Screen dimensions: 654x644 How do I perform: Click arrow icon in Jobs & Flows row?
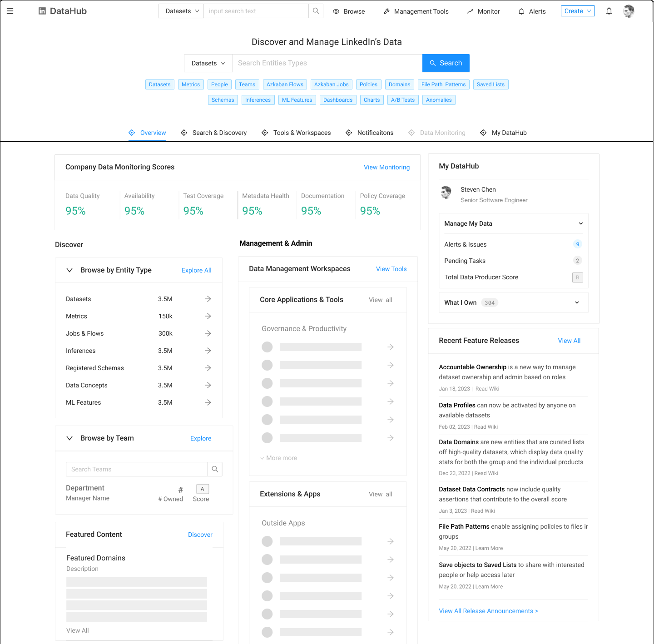[x=208, y=333]
